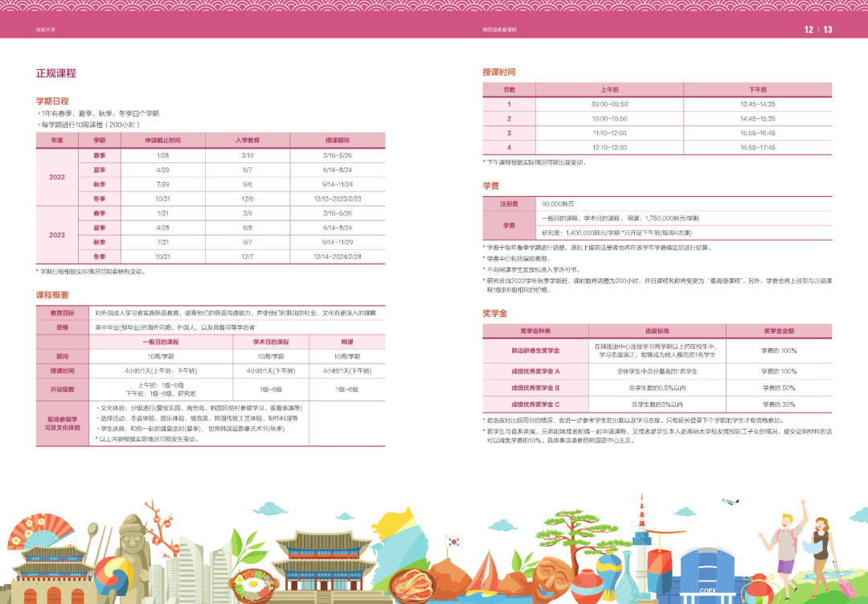Click the 12/14~2024/2/28 course period cell

337,257
